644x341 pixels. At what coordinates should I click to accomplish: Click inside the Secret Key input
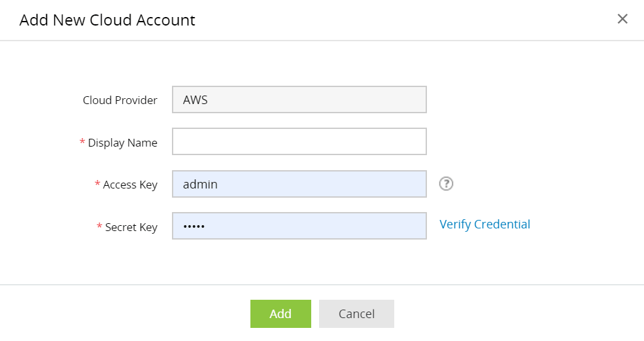(299, 226)
